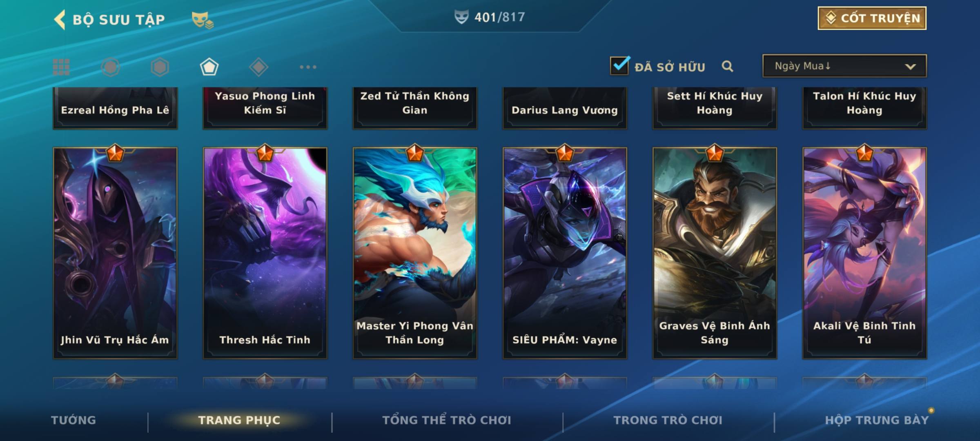This screenshot has width=980, height=441.
Task: Filter by the hexagon rarity icon
Action: click(x=160, y=67)
